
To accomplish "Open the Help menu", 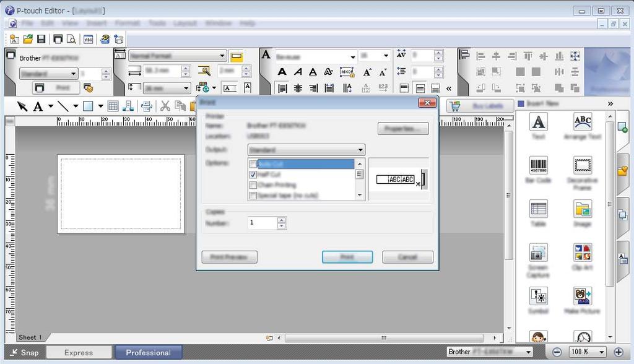I will coord(247,23).
